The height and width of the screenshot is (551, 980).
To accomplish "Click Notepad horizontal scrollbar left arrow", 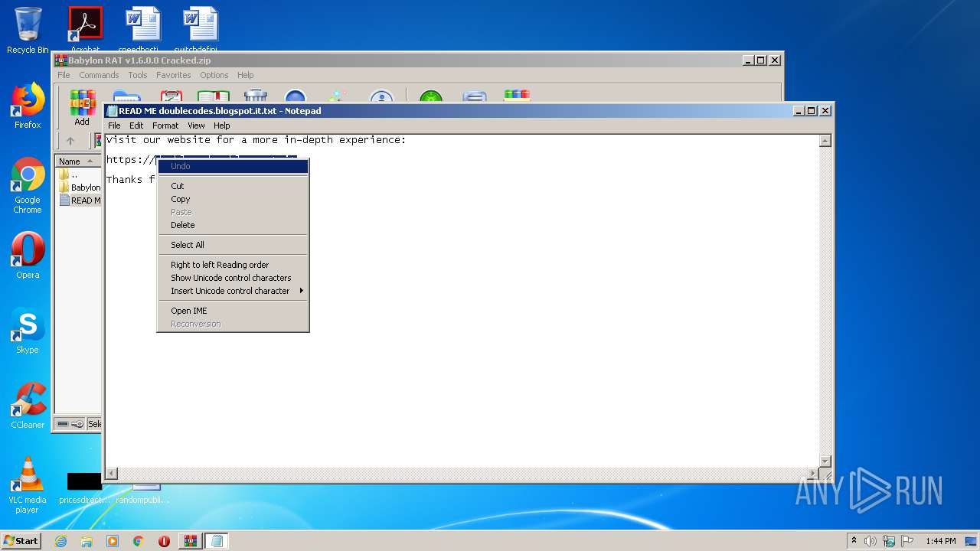I will (x=111, y=474).
